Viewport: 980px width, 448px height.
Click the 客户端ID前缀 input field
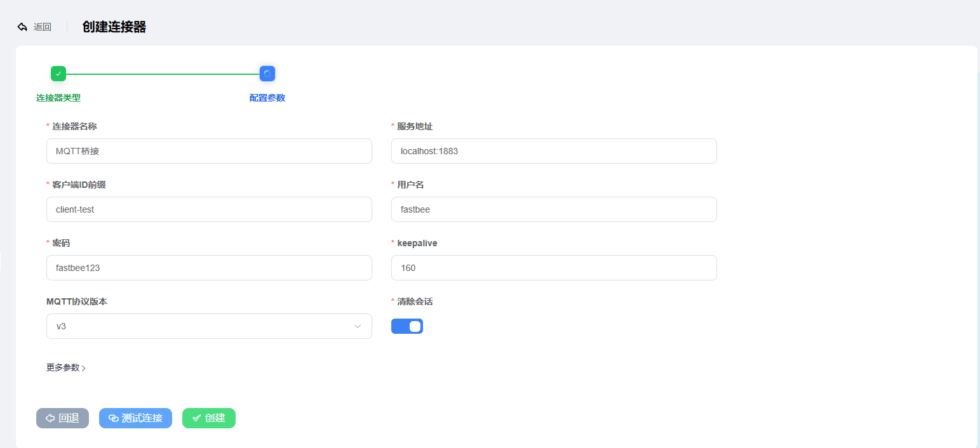click(209, 209)
